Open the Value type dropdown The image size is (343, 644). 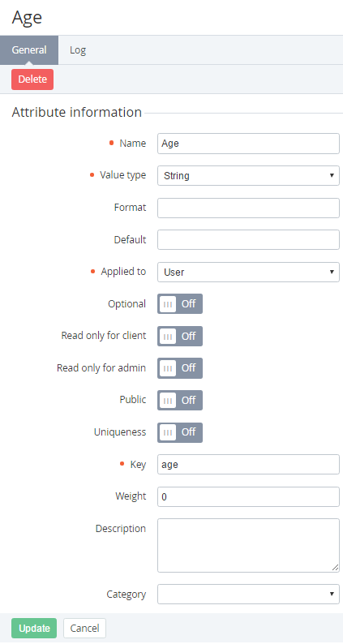pos(248,176)
